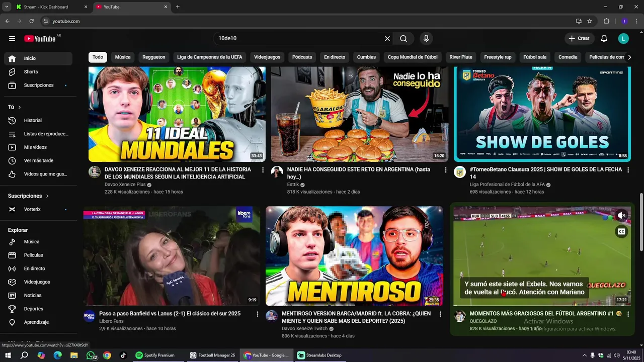Open options for Show de Goles video

[x=628, y=170]
